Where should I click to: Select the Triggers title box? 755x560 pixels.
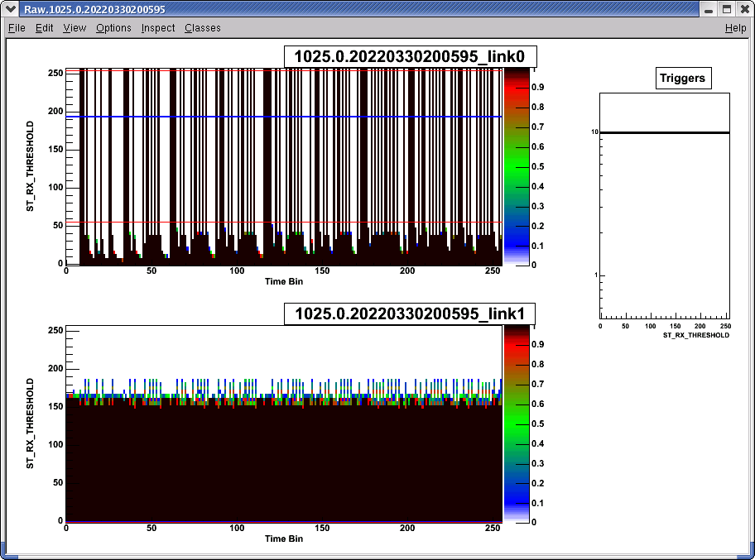coord(683,78)
